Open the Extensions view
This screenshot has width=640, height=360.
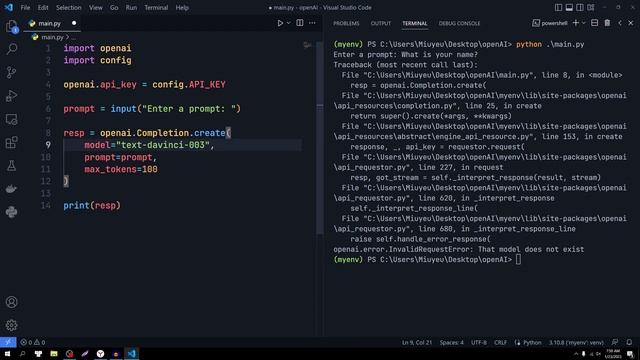pyautogui.click(x=11, y=142)
